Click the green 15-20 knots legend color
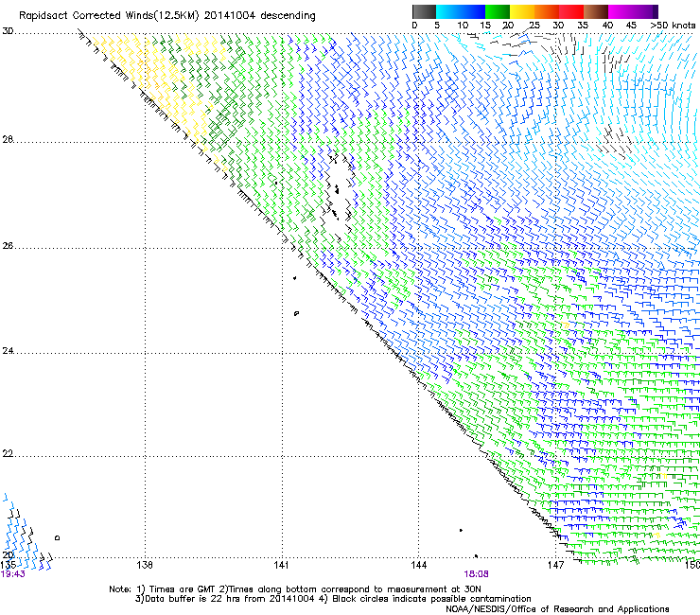This screenshot has width=700, height=615. coord(498,11)
